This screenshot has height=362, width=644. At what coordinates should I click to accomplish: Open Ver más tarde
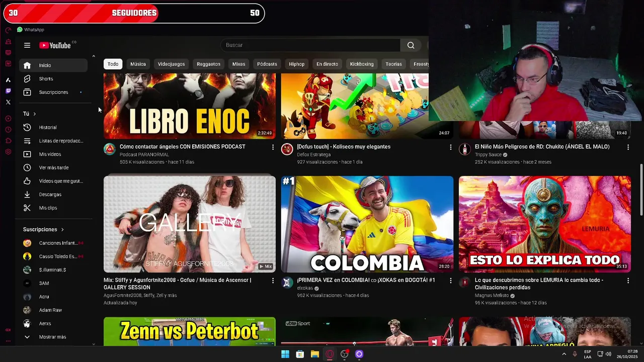[53, 168]
